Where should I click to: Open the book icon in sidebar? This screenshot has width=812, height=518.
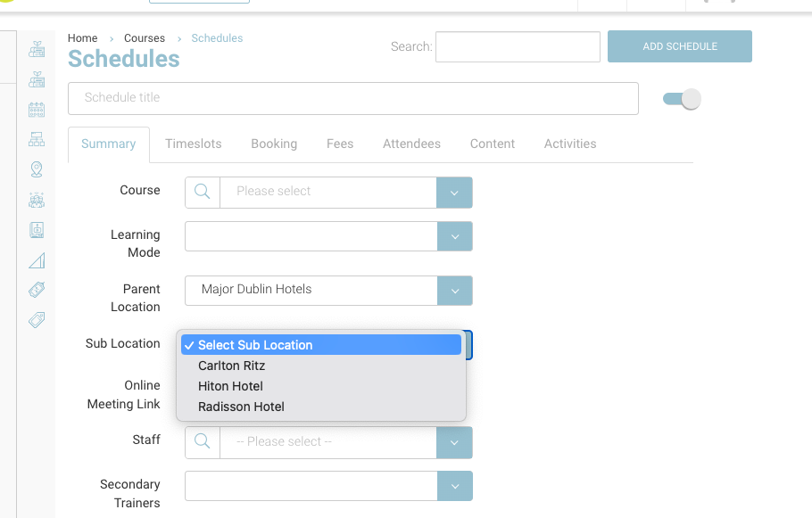click(x=37, y=230)
